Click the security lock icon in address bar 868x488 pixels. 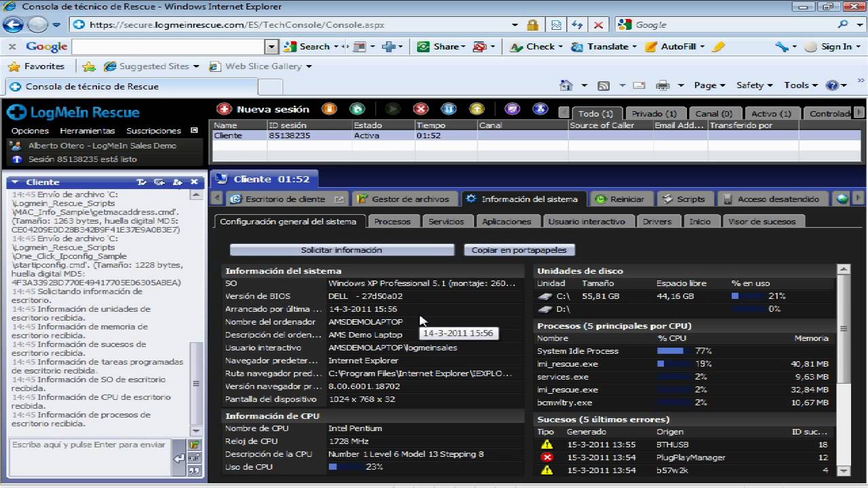click(x=533, y=25)
